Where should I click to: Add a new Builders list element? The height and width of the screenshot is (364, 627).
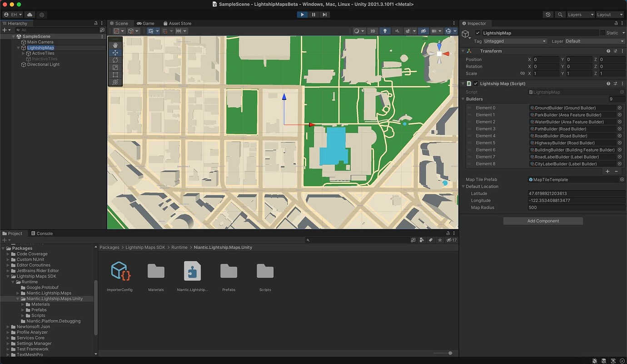(x=607, y=171)
